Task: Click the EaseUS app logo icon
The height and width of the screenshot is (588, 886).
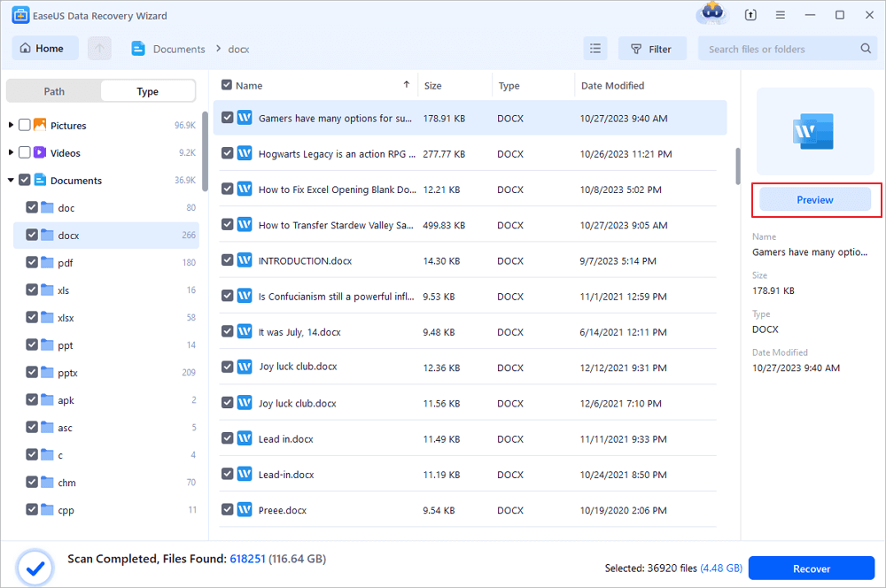Action: pos(20,15)
